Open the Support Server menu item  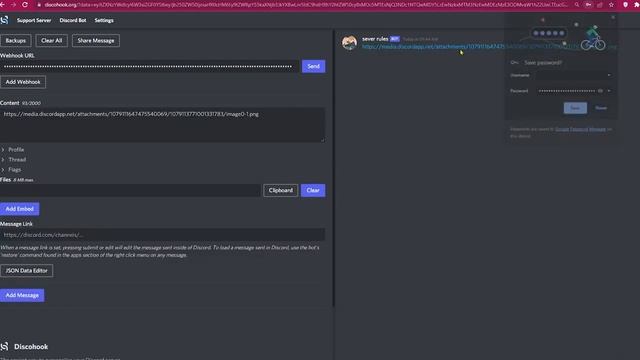[34, 20]
